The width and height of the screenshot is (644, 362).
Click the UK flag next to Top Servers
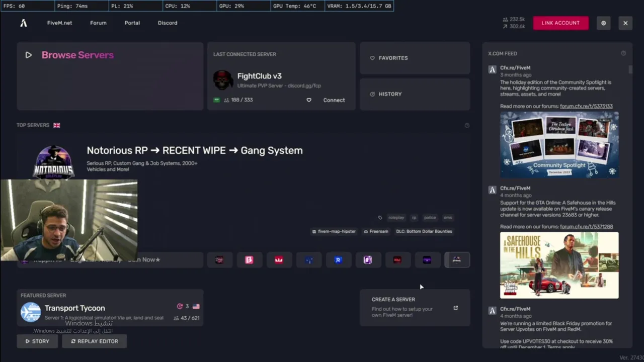[57, 125]
